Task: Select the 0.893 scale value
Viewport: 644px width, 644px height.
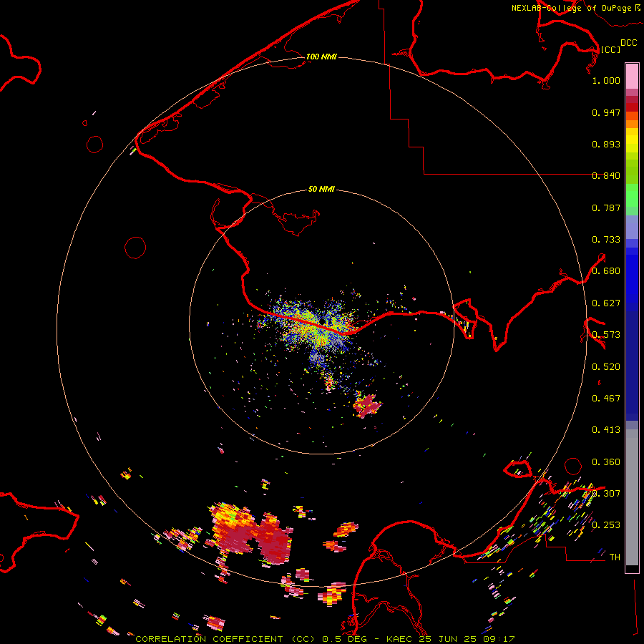Action: coord(606,144)
